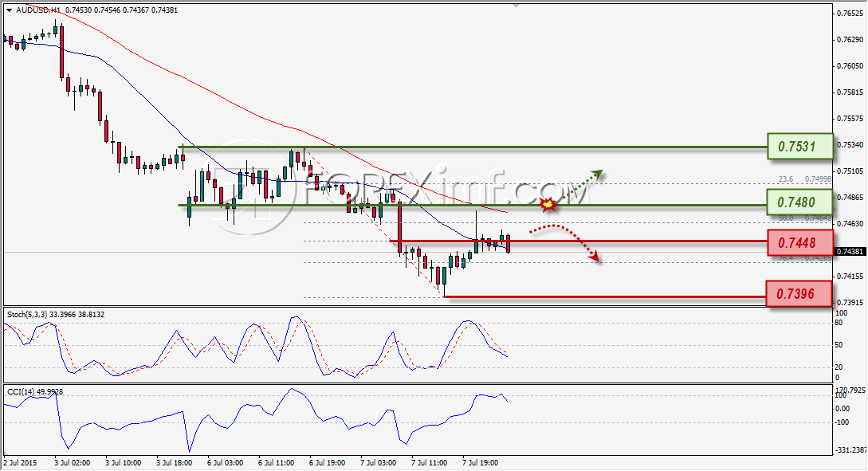
Task: Click the current price tag 0.74381
Action: [850, 252]
